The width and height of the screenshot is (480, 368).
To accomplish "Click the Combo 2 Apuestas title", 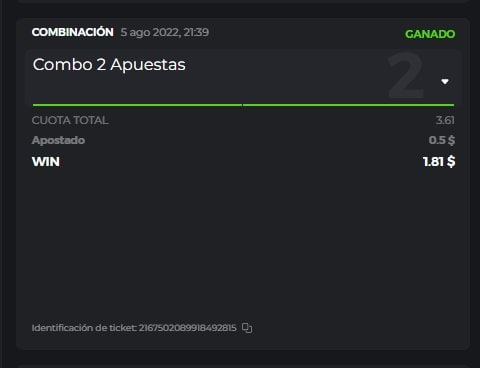I will click(x=109, y=65).
